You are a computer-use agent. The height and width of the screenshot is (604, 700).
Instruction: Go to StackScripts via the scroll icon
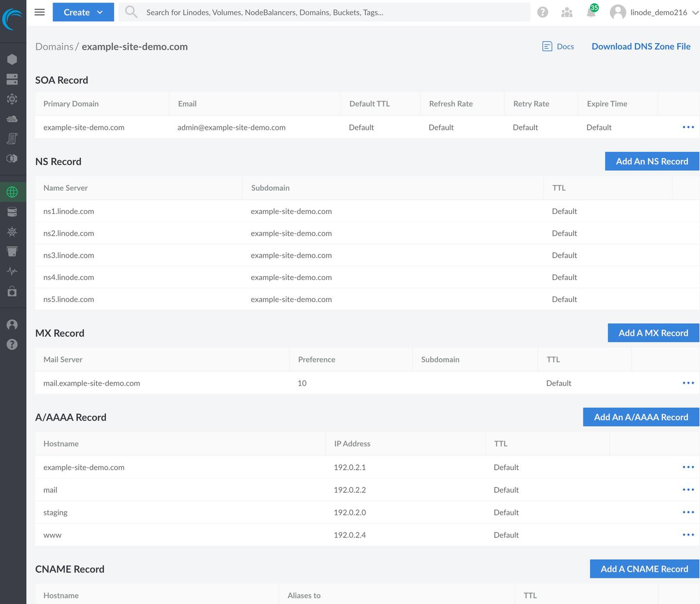point(12,139)
